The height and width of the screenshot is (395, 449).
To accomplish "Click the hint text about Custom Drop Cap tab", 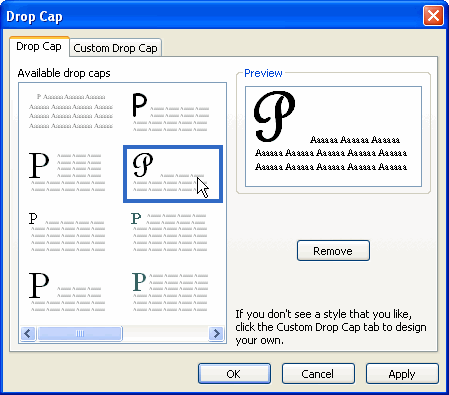I will (331, 327).
